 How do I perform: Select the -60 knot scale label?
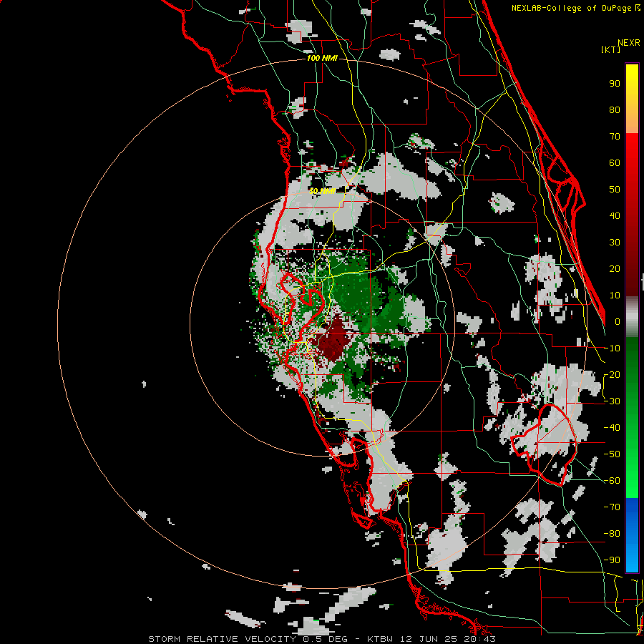click(612, 481)
